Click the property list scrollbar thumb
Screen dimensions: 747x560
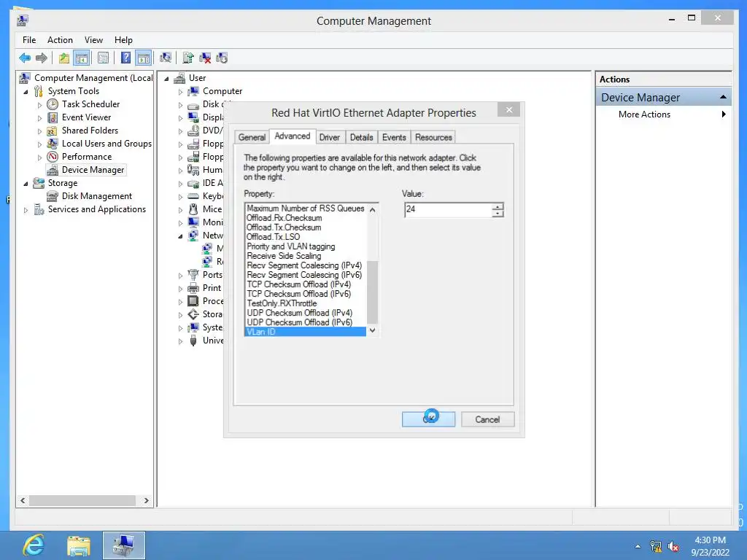pos(373,292)
